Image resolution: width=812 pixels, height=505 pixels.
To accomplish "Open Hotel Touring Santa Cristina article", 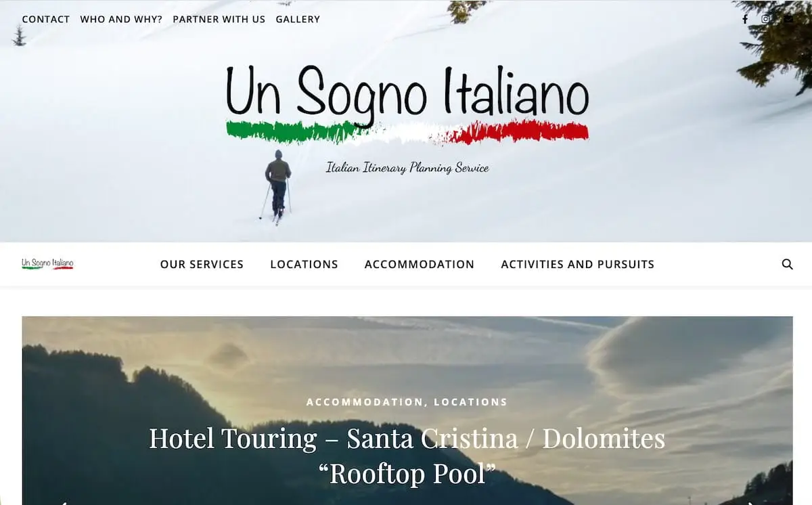I will (x=407, y=456).
